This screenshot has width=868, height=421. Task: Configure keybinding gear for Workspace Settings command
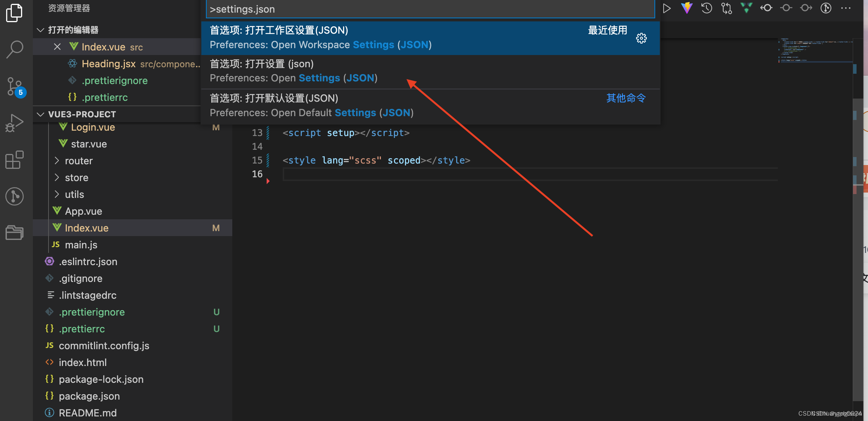point(641,38)
